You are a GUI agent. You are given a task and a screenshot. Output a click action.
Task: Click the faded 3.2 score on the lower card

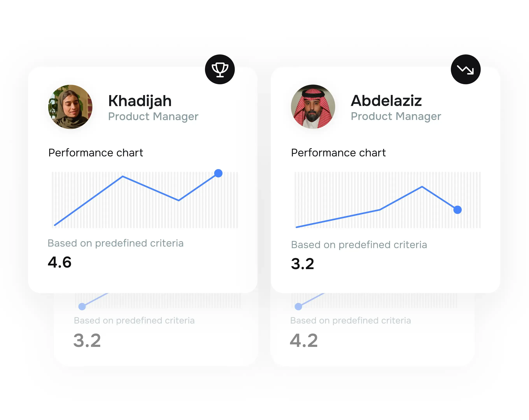tap(88, 339)
